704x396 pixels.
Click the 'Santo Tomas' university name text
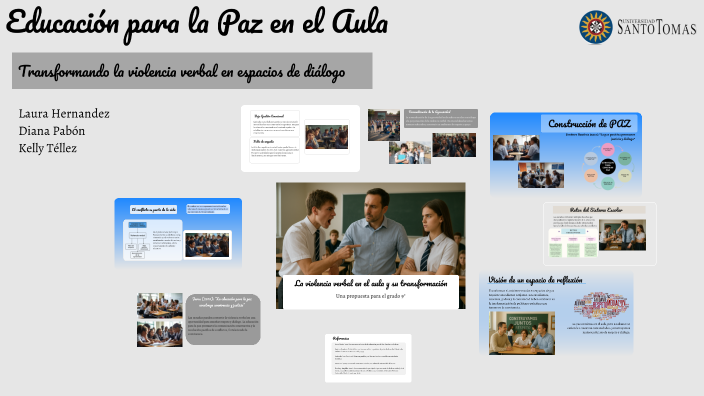657,27
